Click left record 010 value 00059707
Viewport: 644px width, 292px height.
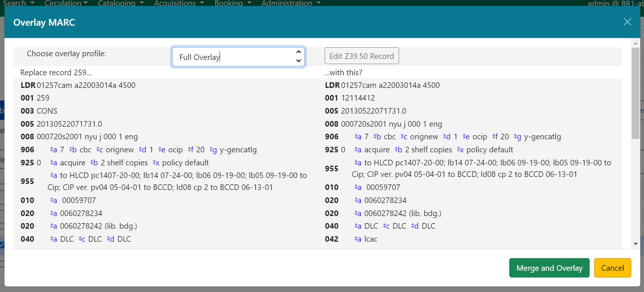coord(79,200)
